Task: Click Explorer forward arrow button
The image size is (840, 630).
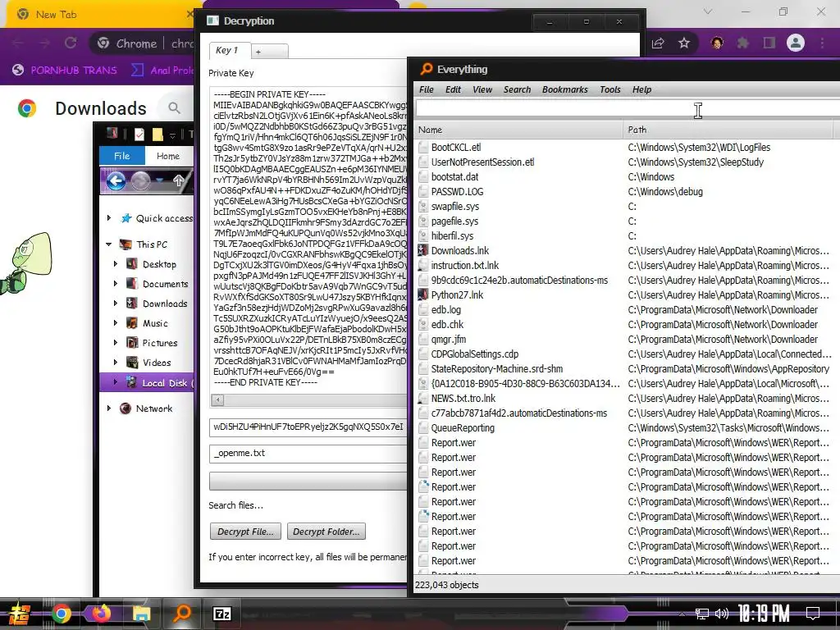Action: 141,181
